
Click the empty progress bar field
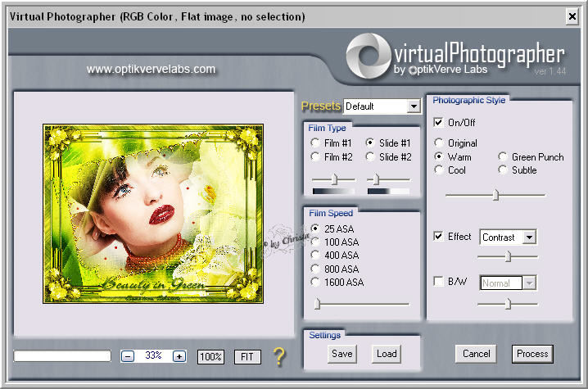point(62,356)
